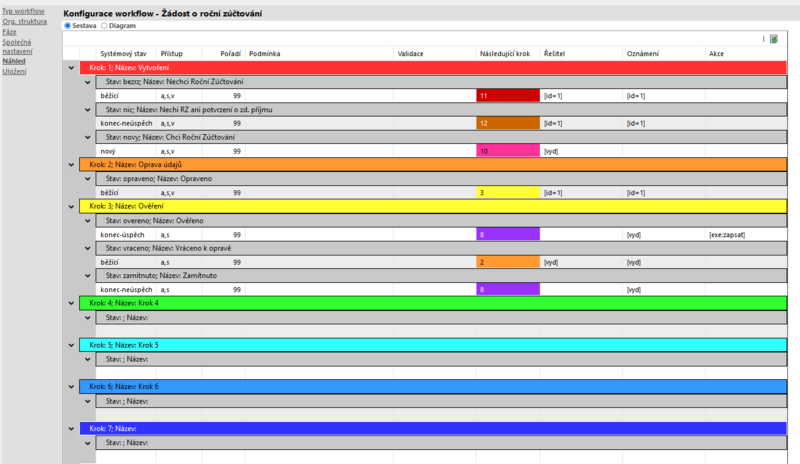Collapse Stav zamitnuto Zamítnuto row
Screen dimensions: 800x464
pyautogui.click(x=88, y=276)
